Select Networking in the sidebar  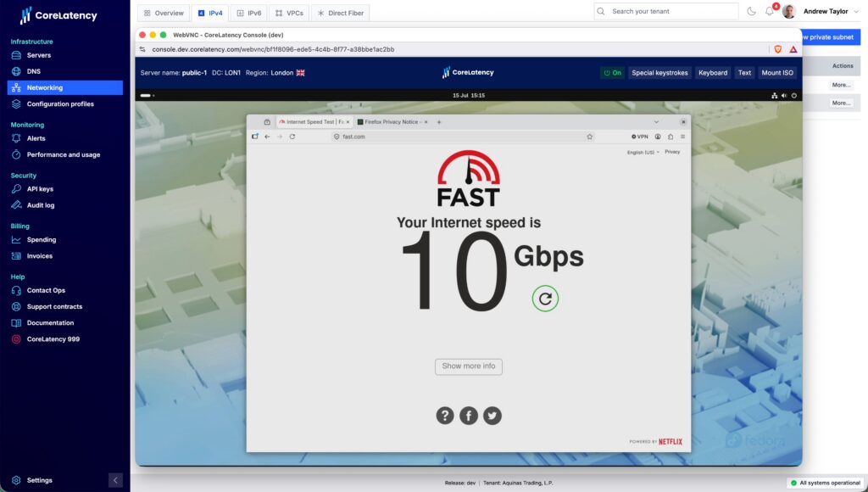click(x=64, y=87)
